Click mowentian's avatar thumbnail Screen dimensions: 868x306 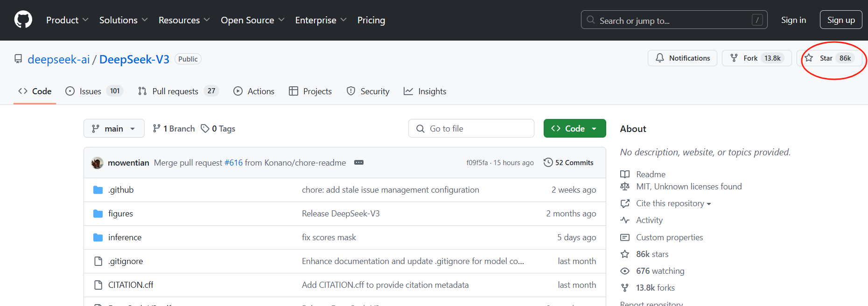pos(97,162)
